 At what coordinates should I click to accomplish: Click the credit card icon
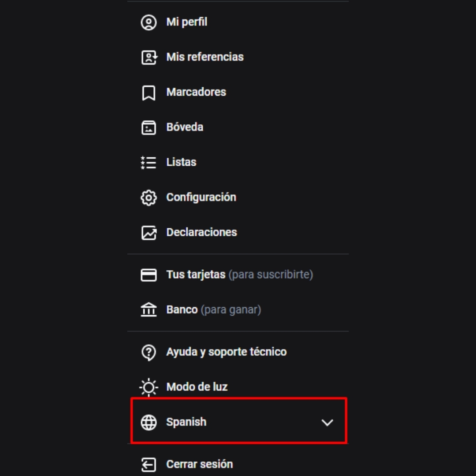pyautogui.click(x=149, y=275)
